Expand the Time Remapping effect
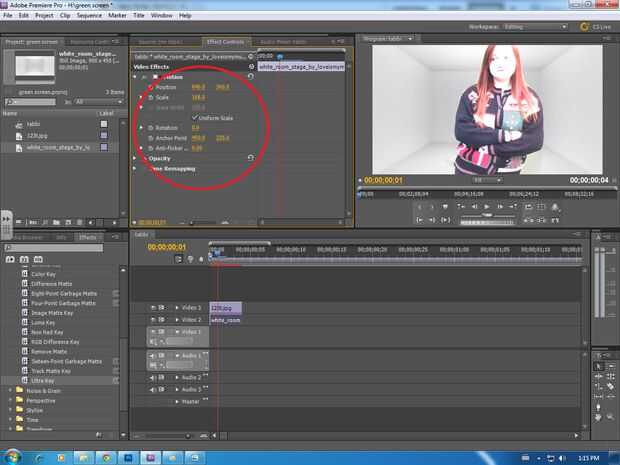620x465 pixels. (x=135, y=168)
